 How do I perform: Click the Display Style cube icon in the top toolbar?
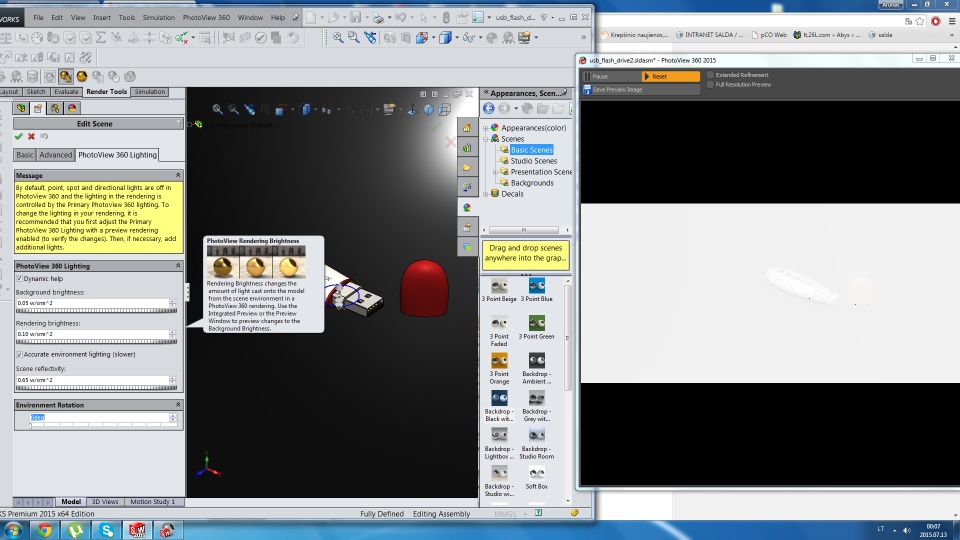coord(445,37)
